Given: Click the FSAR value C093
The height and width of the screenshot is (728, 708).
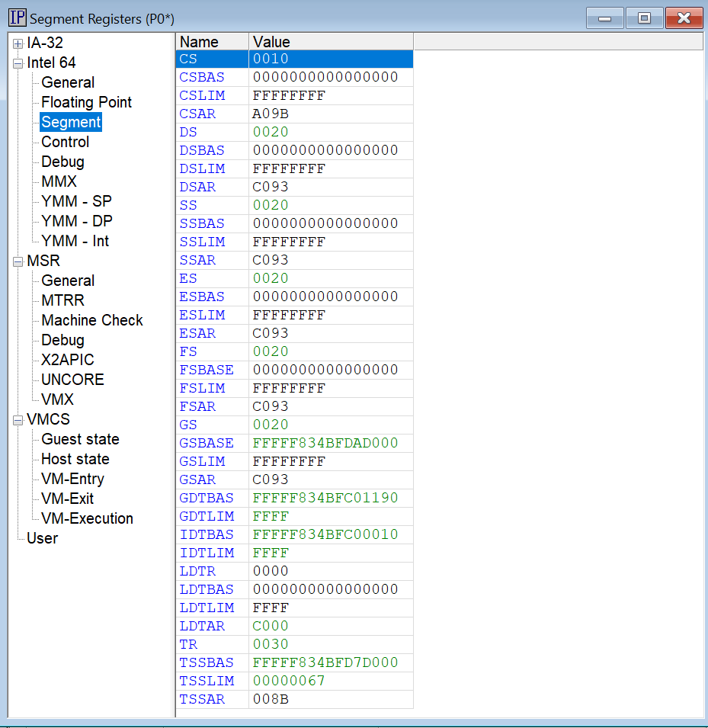Looking at the screenshot, I should coord(271,407).
